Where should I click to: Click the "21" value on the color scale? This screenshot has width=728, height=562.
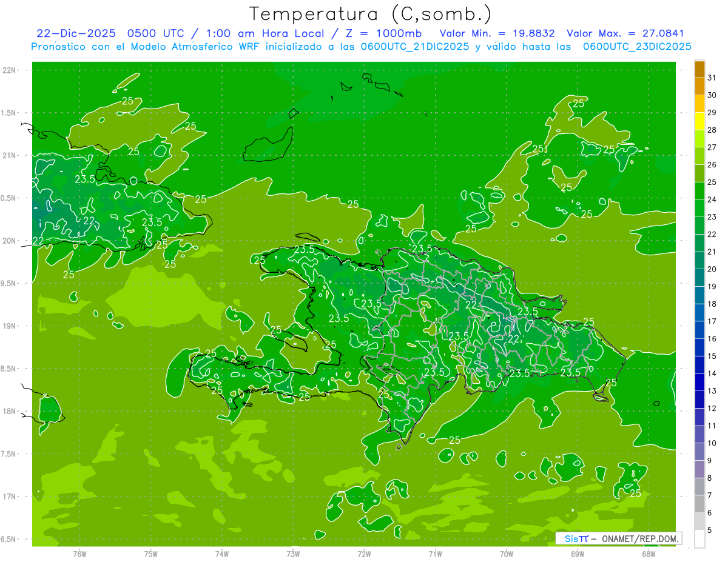(712, 252)
